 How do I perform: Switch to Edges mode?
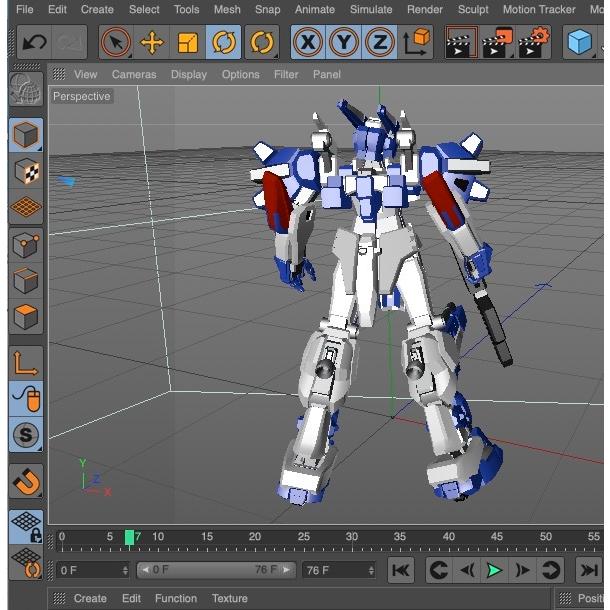(x=26, y=280)
